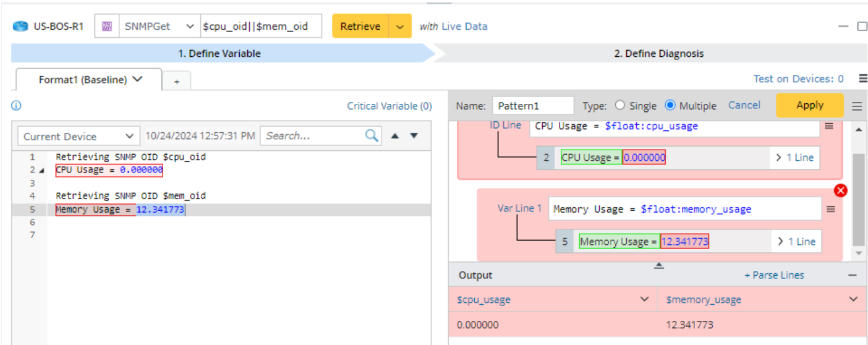Jump to previous search match arrow
Image resolution: width=868 pixels, height=345 pixels.
click(x=396, y=136)
